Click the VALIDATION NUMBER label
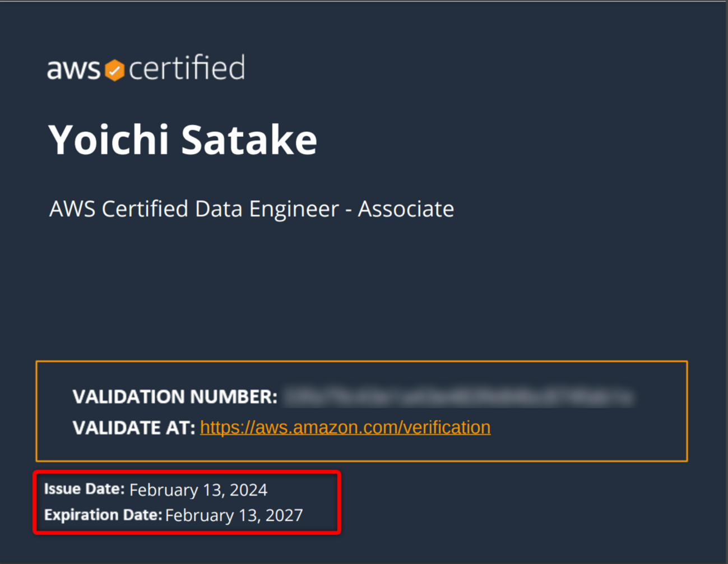728x564 pixels. [175, 397]
